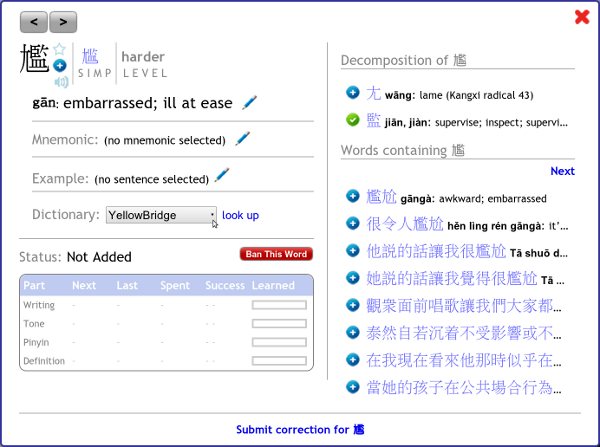Close the word info popup with the red X
The height and width of the screenshot is (447, 600).
click(582, 17)
